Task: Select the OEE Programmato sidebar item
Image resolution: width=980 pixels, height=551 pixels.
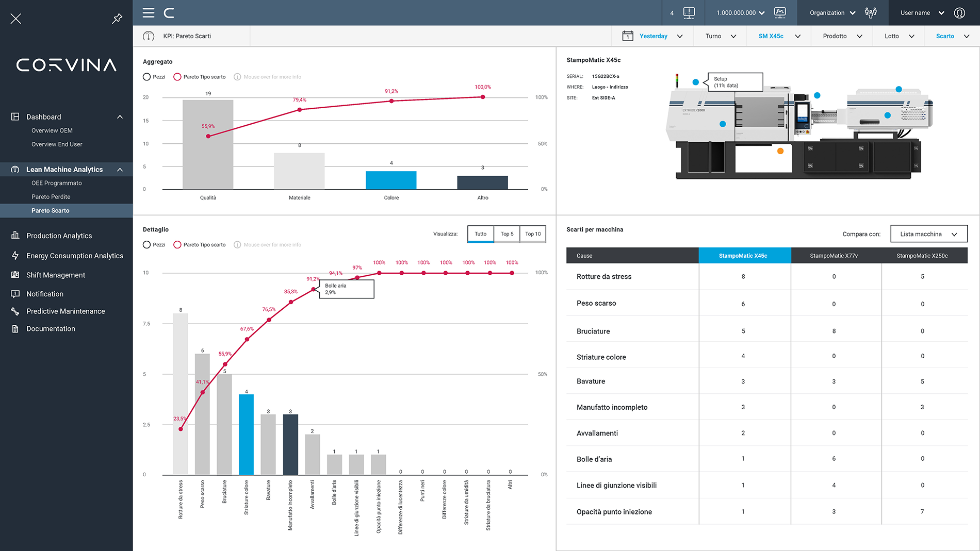Action: (56, 182)
